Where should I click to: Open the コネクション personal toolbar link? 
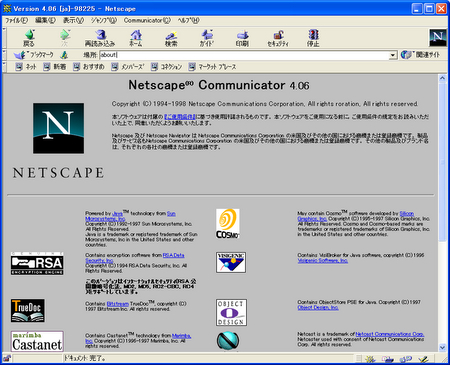166,67
